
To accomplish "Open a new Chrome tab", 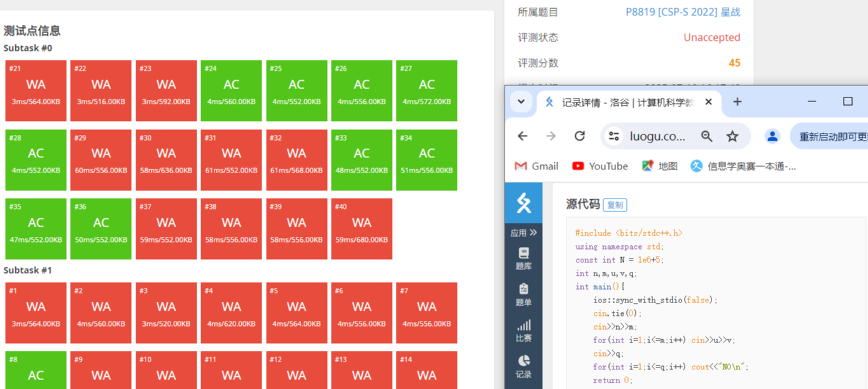I will 738,102.
